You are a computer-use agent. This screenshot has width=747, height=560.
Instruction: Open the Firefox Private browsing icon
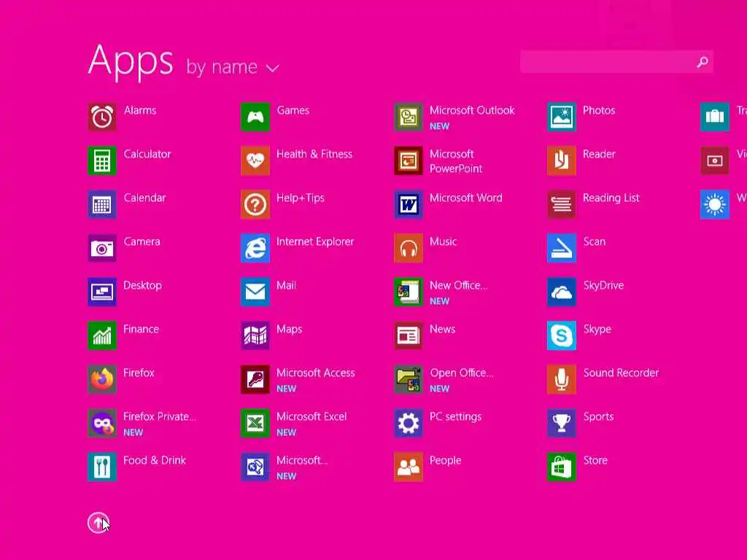pos(102,424)
